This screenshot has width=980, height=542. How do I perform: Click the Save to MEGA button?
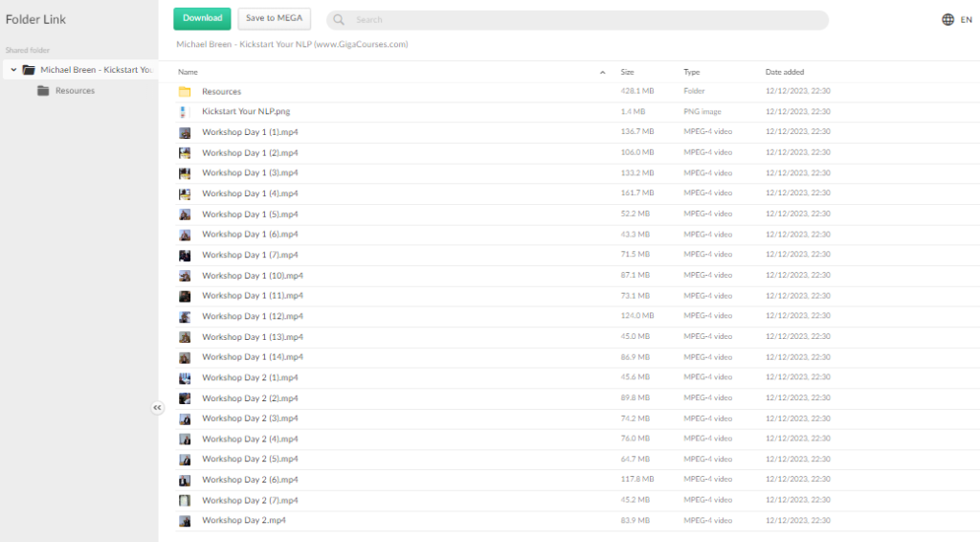[274, 18]
